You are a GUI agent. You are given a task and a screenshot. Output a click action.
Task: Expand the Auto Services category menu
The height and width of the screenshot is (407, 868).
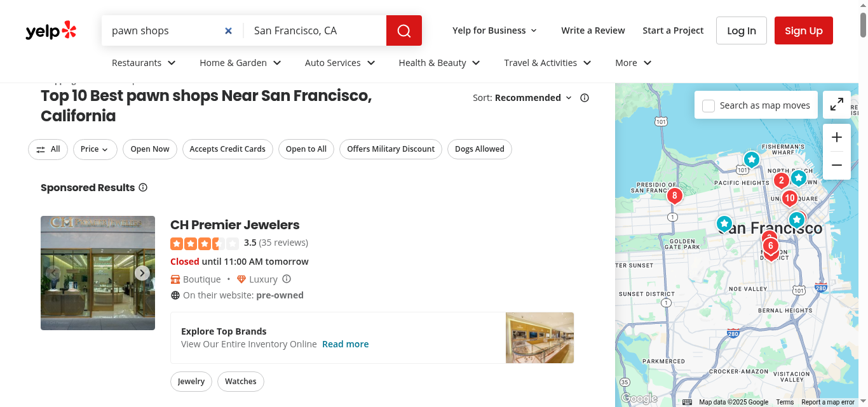(x=340, y=63)
